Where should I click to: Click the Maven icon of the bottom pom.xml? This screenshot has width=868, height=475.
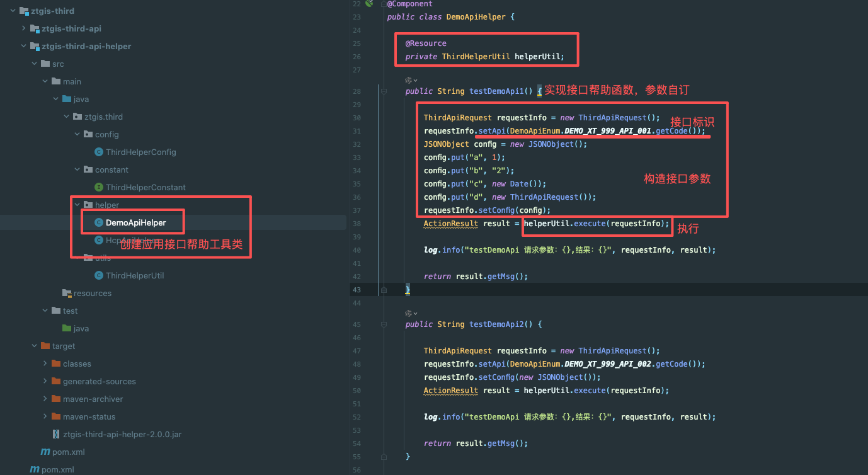[x=35, y=469]
